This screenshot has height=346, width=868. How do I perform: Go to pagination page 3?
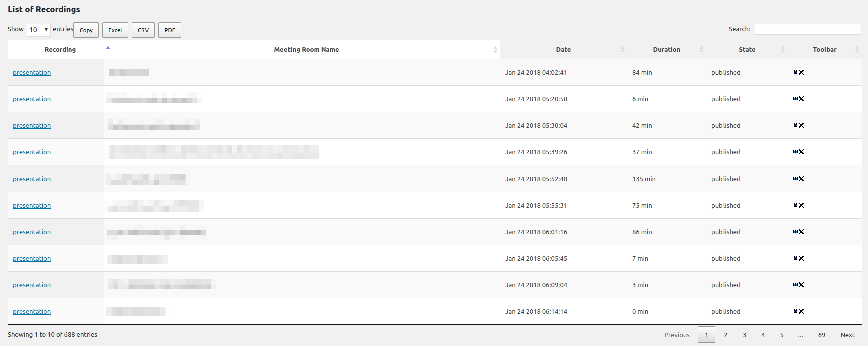click(x=744, y=335)
